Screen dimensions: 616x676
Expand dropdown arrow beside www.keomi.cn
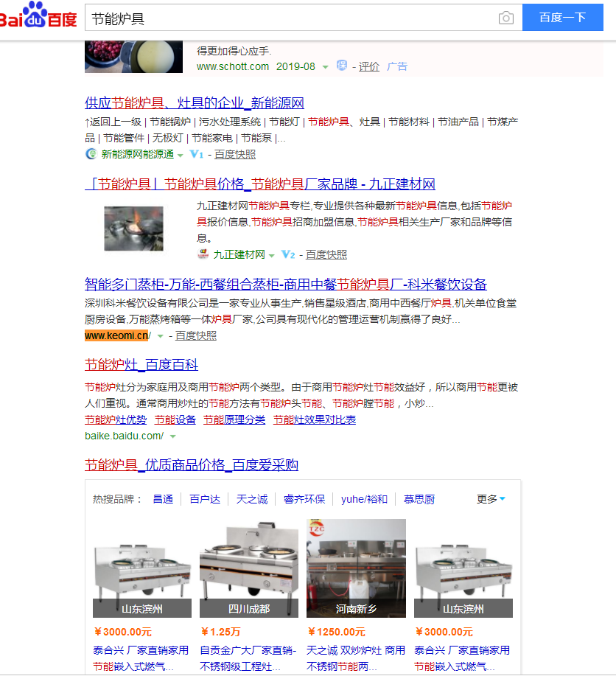pos(161,336)
